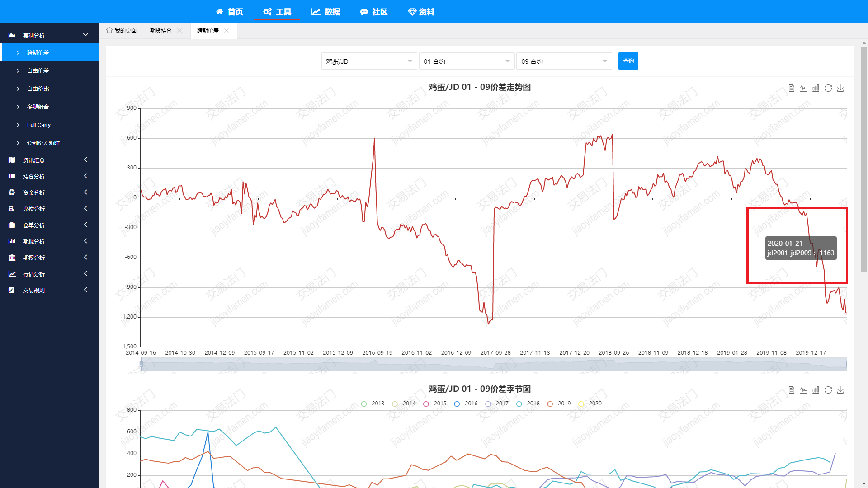Switch 价差走势图 chart to bar type
The image size is (868, 488).
[x=816, y=88]
